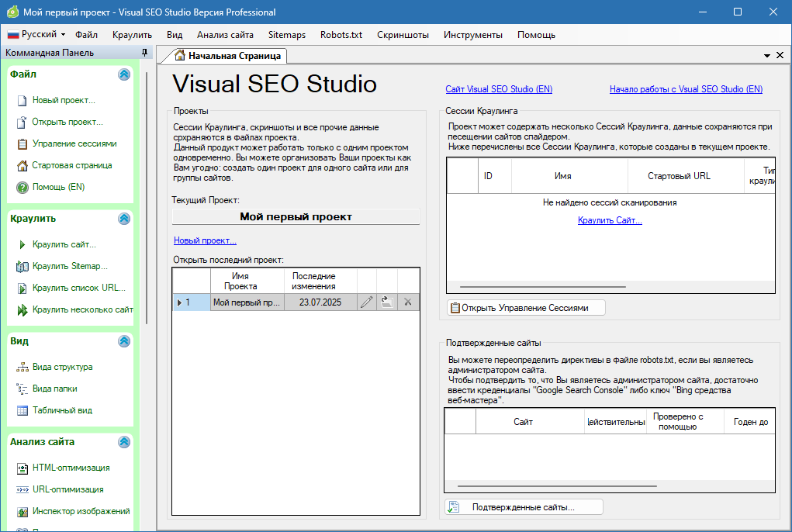This screenshot has height=532, width=792.
Task: Click the Visual SEO Studio app icon in title bar
Action: point(12,12)
